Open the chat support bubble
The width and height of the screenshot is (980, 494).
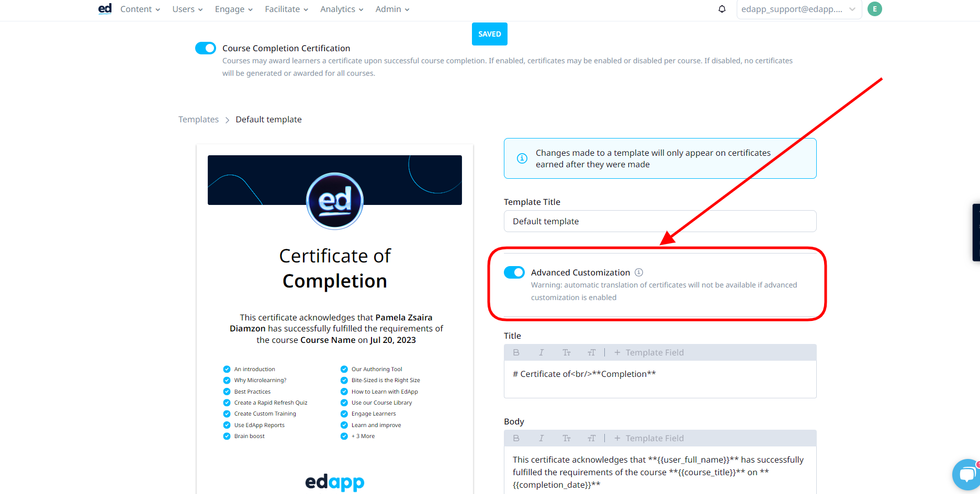[966, 475]
